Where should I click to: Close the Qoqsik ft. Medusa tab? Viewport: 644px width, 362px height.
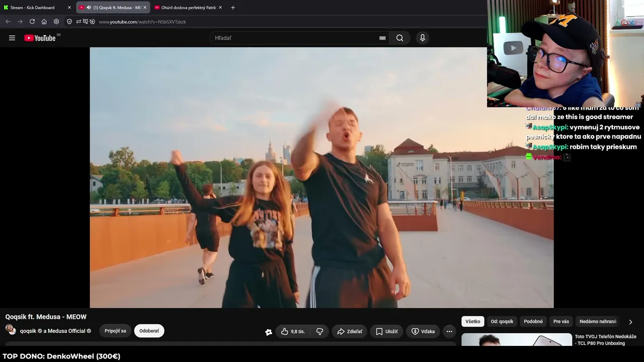click(145, 8)
